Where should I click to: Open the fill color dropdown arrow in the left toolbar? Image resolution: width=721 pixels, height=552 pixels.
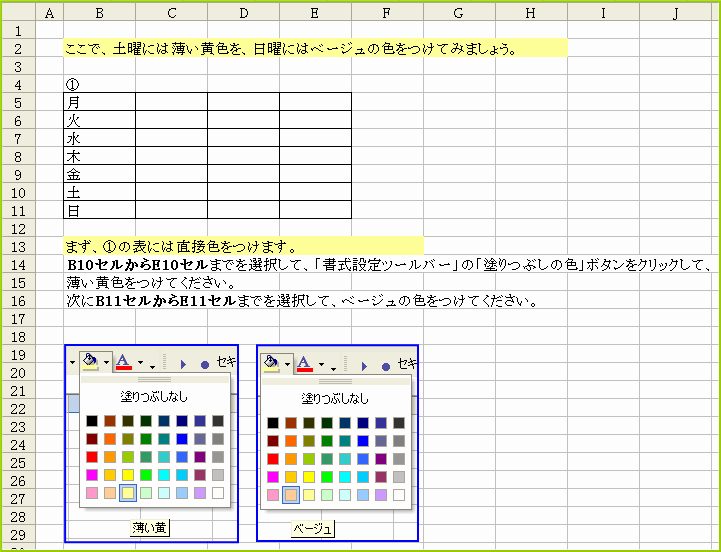(x=105, y=363)
